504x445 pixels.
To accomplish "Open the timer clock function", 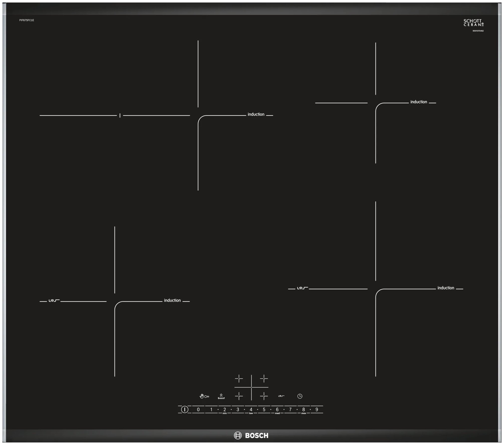I will point(300,396).
